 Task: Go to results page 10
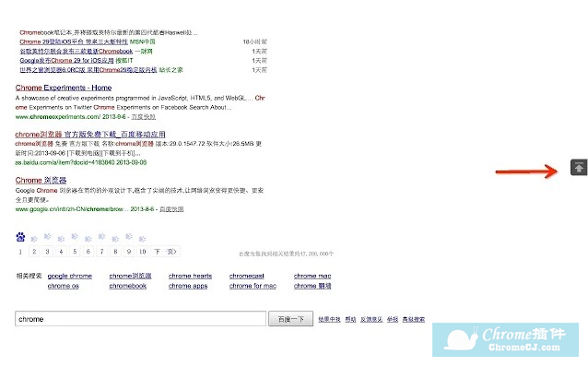tap(143, 252)
